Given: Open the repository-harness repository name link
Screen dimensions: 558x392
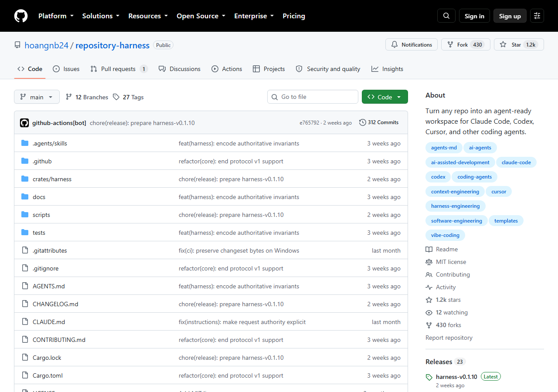Looking at the screenshot, I should click(x=112, y=45).
